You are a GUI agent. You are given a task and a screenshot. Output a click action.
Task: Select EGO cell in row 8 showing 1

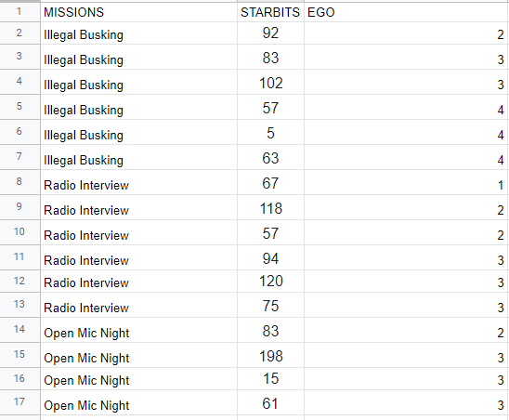[x=406, y=182]
